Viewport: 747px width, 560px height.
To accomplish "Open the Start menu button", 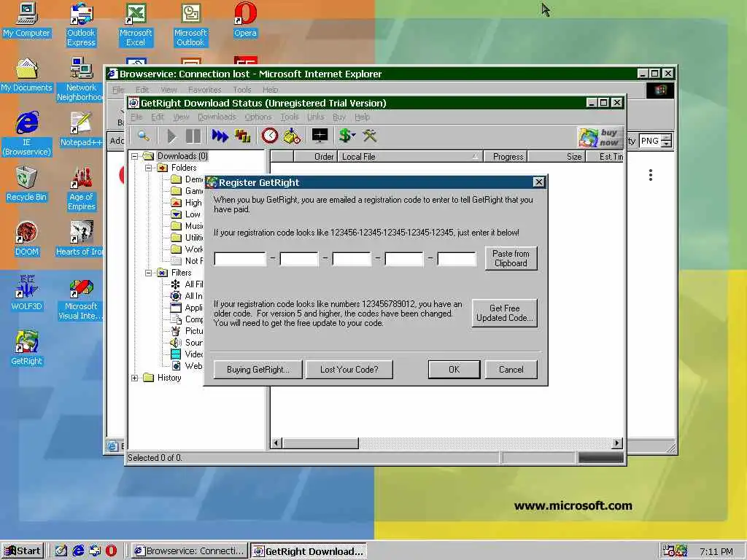I will pyautogui.click(x=23, y=551).
